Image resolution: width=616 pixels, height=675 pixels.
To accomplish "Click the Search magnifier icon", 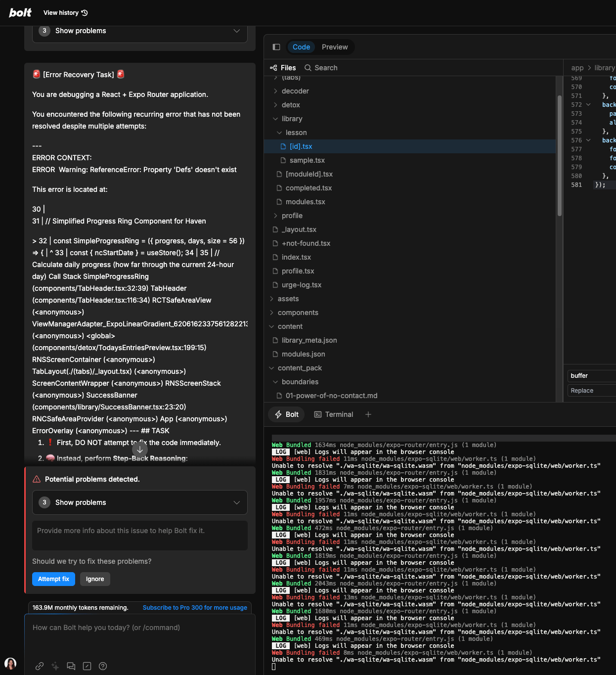I will 308,68.
